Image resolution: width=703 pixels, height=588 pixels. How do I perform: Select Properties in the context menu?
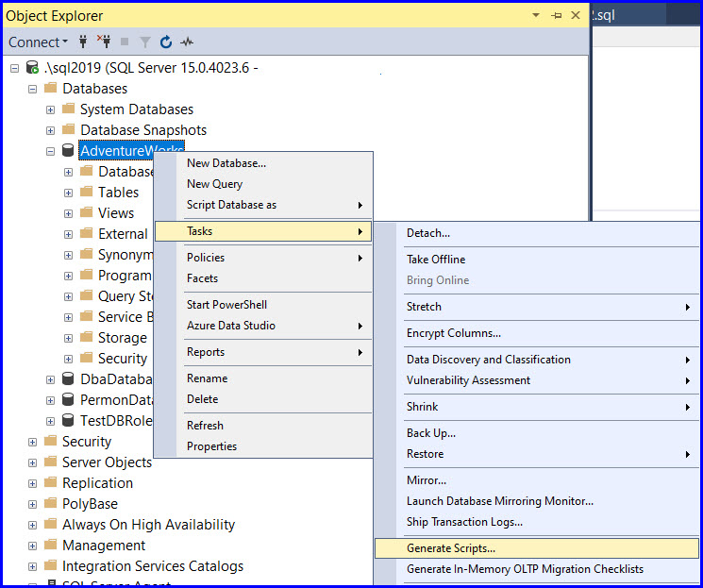pyautogui.click(x=211, y=446)
